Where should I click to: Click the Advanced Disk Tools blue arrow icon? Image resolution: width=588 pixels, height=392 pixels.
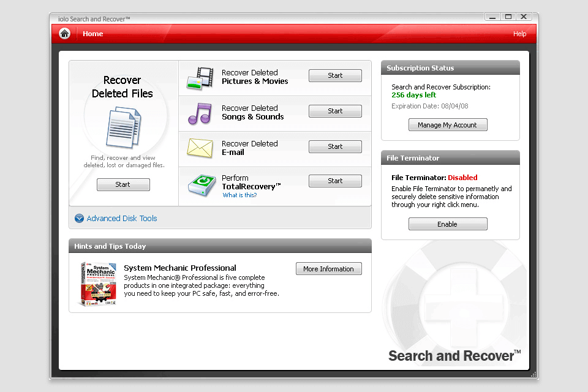click(x=79, y=218)
